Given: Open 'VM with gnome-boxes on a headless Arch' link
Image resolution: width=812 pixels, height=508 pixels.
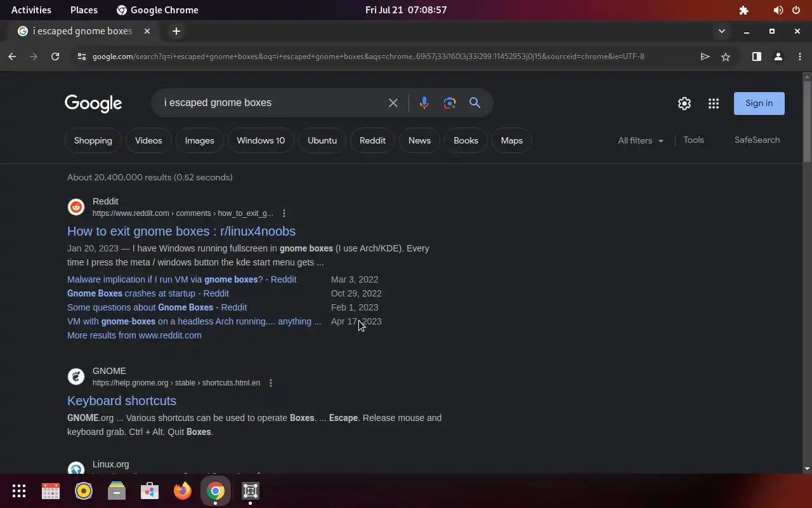Looking at the screenshot, I should pos(194,321).
